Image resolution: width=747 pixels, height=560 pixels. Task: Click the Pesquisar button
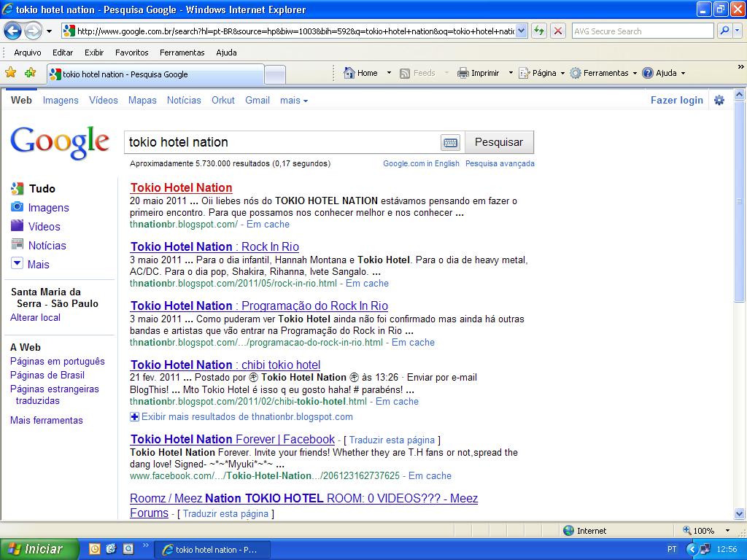499,142
